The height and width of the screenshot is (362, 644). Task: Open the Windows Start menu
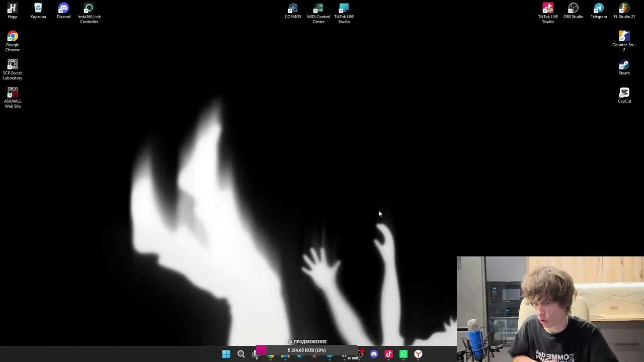pyautogui.click(x=226, y=354)
